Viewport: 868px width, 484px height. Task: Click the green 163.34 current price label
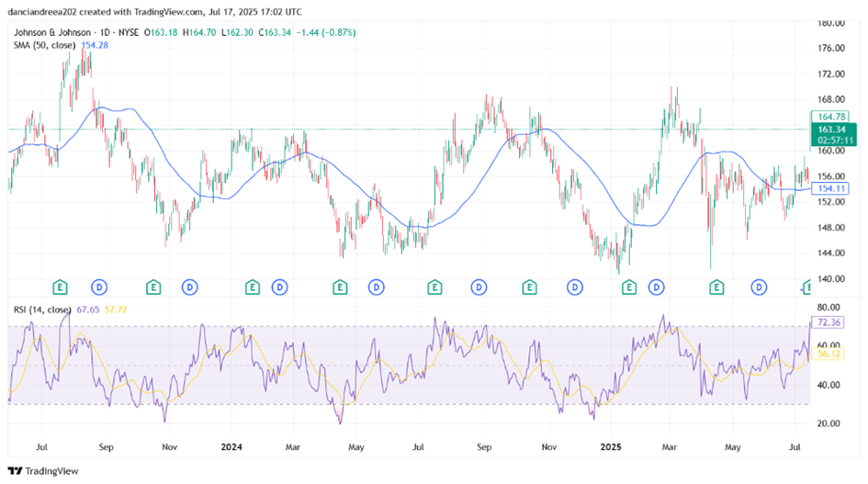[830, 130]
